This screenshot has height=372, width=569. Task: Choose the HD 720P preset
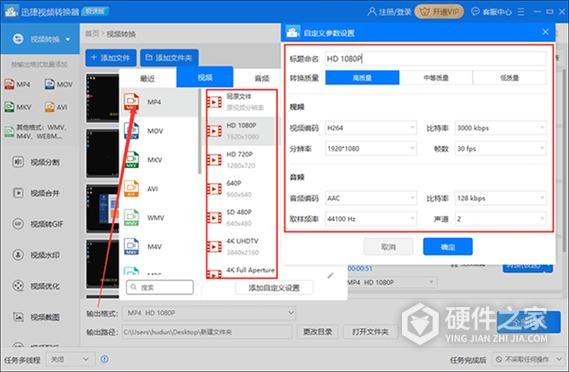[x=241, y=160]
